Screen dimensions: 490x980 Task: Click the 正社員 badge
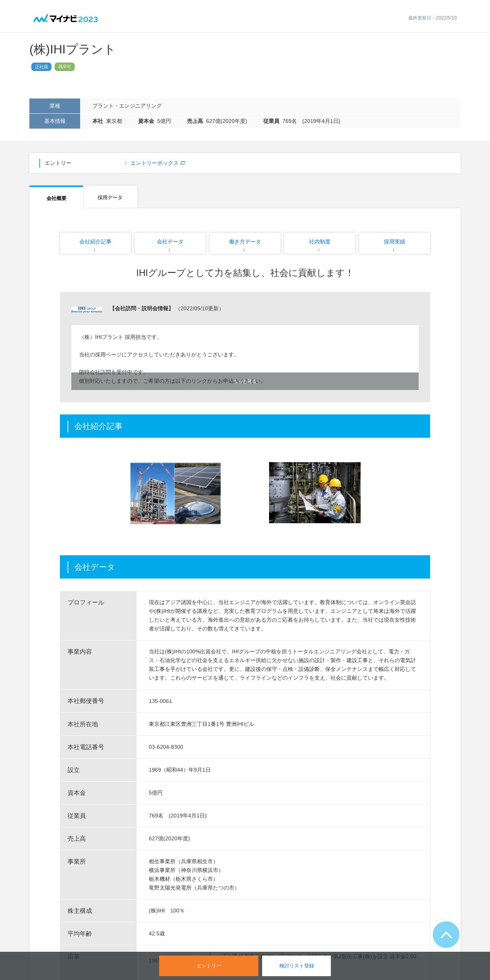(x=41, y=67)
